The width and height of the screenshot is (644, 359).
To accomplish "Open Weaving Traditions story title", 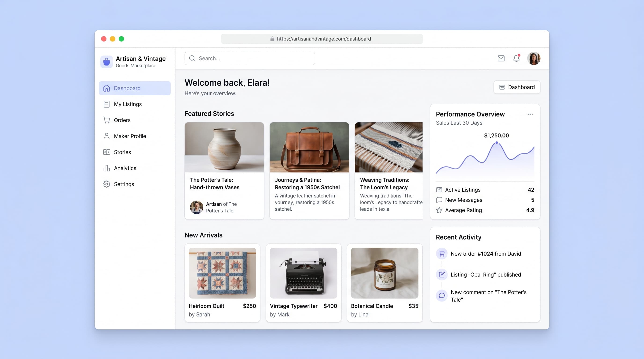I will (x=384, y=183).
